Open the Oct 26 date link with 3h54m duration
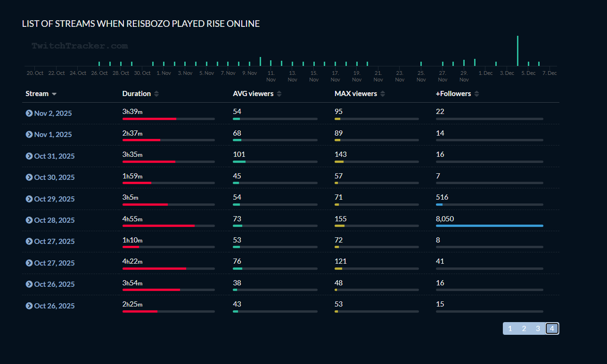The width and height of the screenshot is (607, 364). coord(55,284)
